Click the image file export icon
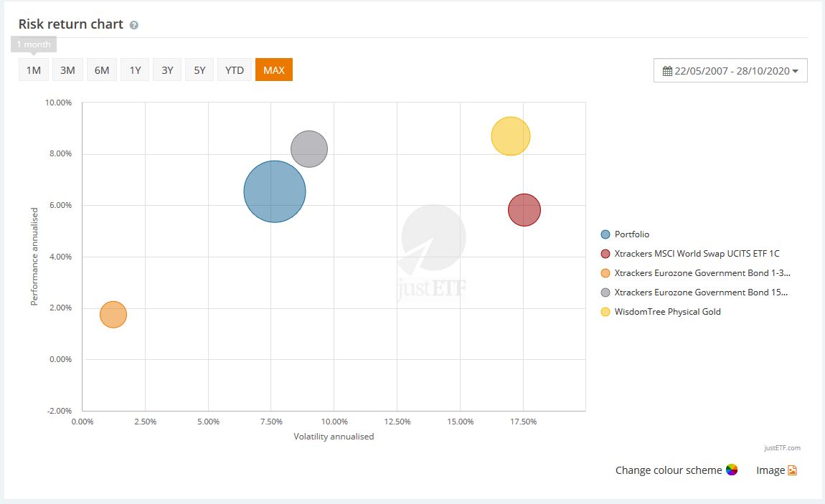The image size is (825, 504). click(793, 470)
